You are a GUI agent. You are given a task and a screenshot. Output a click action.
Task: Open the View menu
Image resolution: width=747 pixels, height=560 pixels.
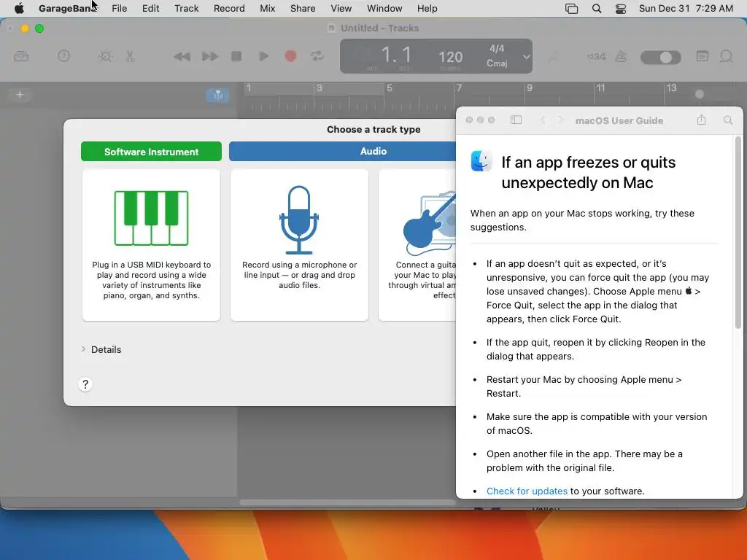tap(341, 8)
